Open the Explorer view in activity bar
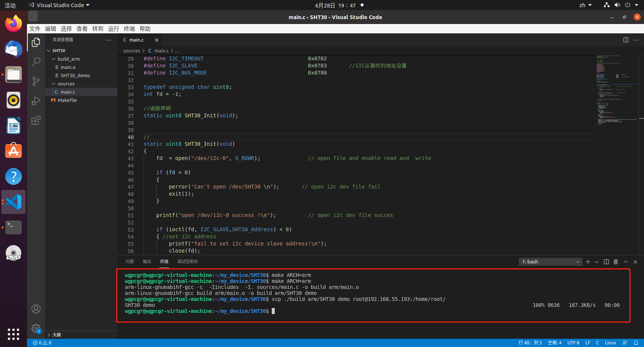644x347 pixels. coord(36,42)
